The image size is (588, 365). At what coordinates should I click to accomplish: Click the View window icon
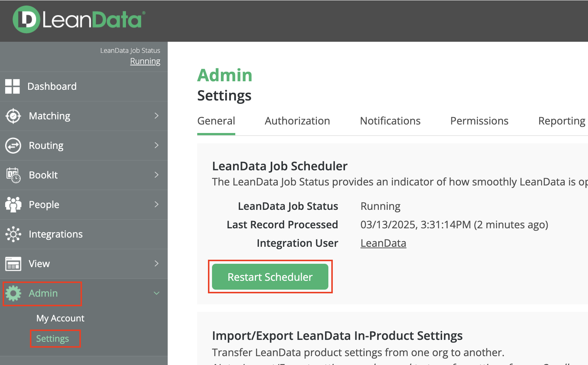pyautogui.click(x=13, y=264)
